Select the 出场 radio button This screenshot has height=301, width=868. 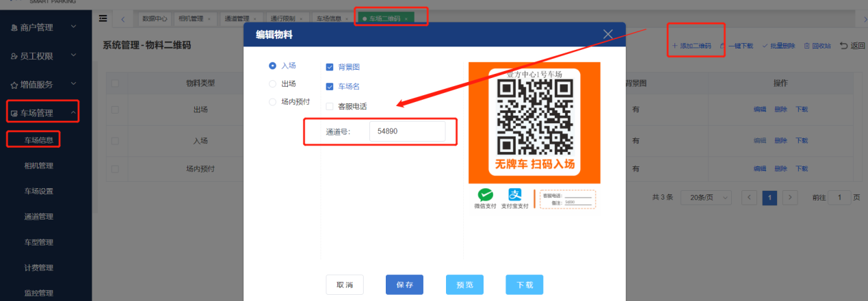tap(273, 83)
